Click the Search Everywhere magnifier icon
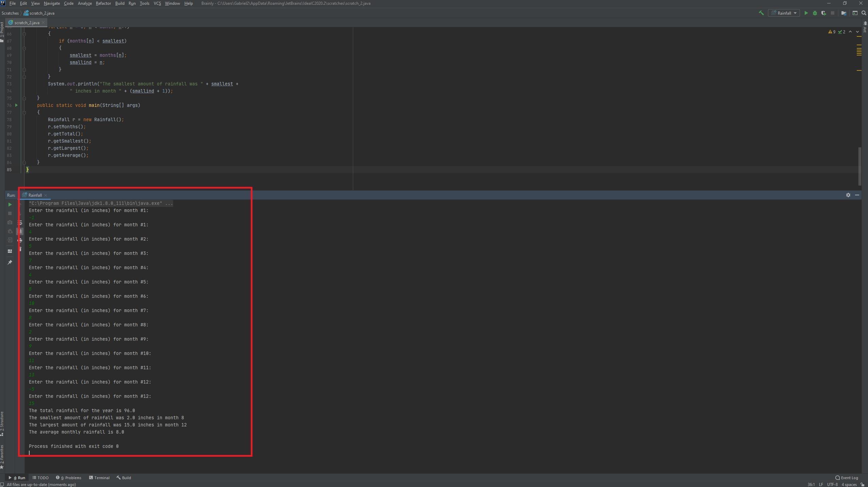868x487 pixels. [864, 13]
